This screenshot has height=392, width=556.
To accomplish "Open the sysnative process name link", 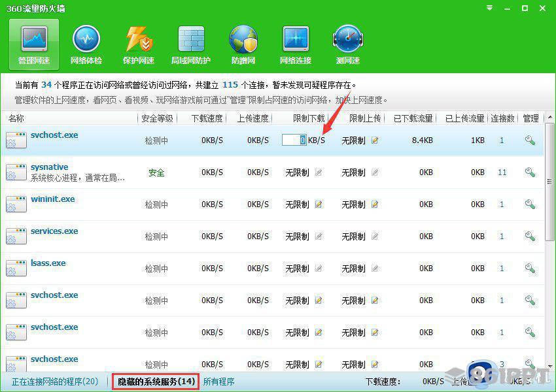I will (49, 167).
